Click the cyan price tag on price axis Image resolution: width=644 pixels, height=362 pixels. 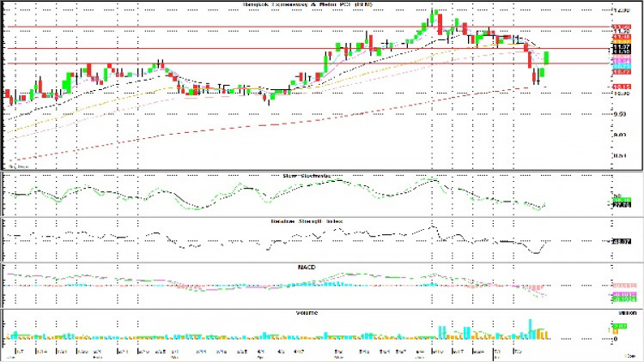point(622,63)
